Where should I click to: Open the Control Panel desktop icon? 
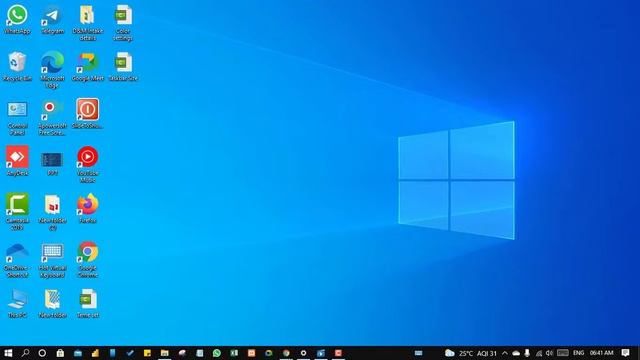(x=17, y=118)
